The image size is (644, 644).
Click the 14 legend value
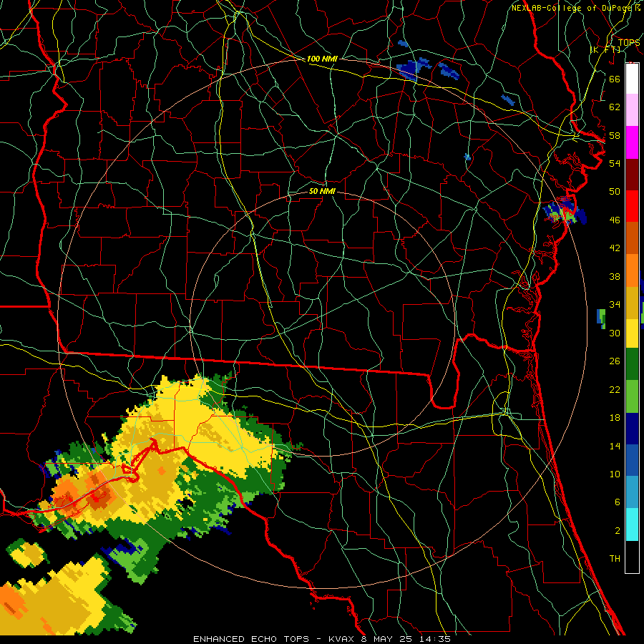click(615, 446)
